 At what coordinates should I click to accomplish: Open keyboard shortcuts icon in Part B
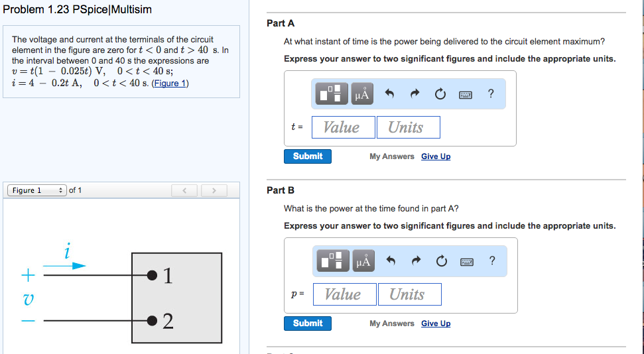click(x=466, y=261)
